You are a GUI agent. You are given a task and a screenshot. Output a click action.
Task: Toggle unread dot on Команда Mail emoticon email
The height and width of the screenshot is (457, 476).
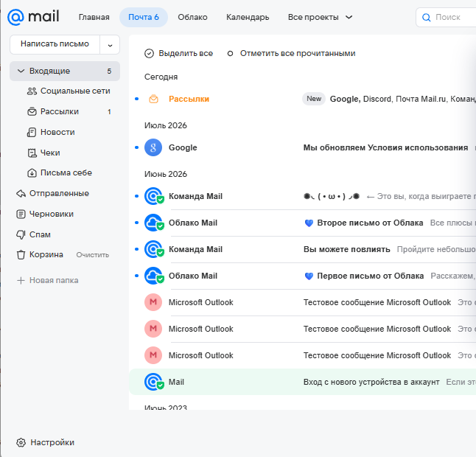[x=136, y=196]
